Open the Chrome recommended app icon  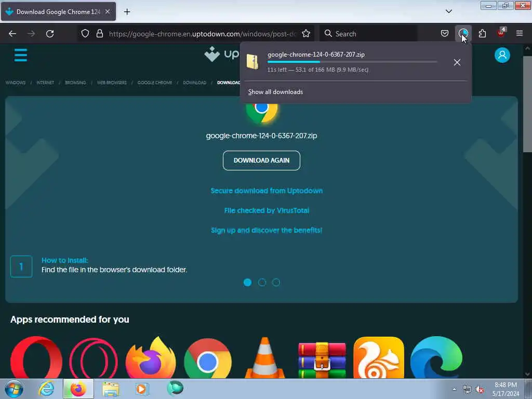(x=208, y=358)
